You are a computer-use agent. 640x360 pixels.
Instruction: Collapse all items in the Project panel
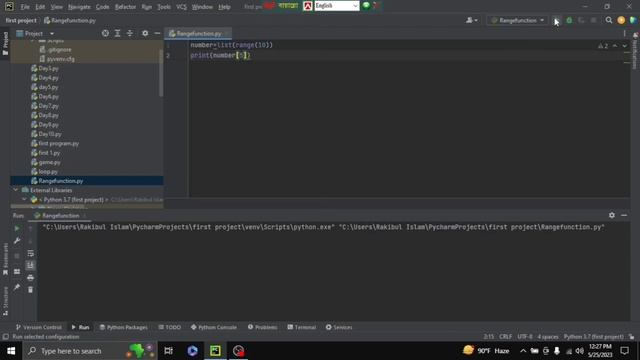(x=130, y=33)
